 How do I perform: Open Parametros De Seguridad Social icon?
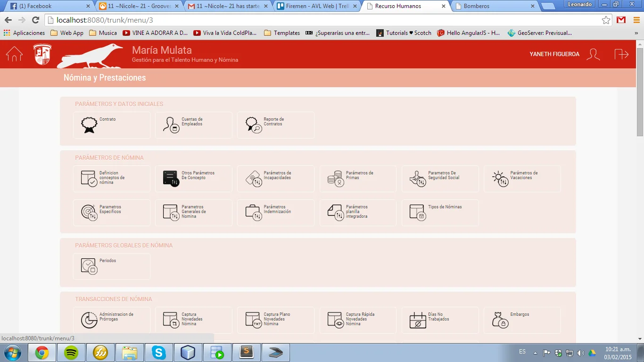coord(418,179)
